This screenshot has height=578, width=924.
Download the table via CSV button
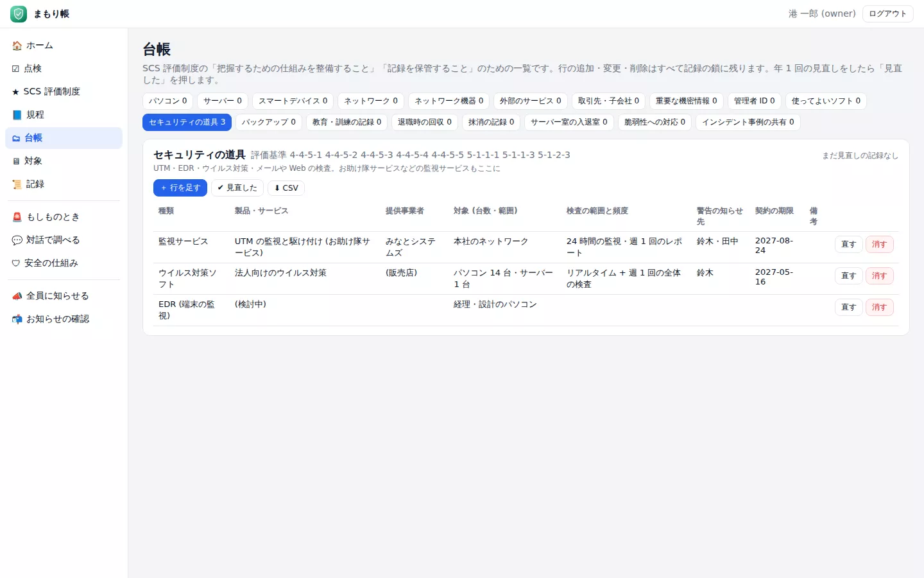[x=286, y=188]
